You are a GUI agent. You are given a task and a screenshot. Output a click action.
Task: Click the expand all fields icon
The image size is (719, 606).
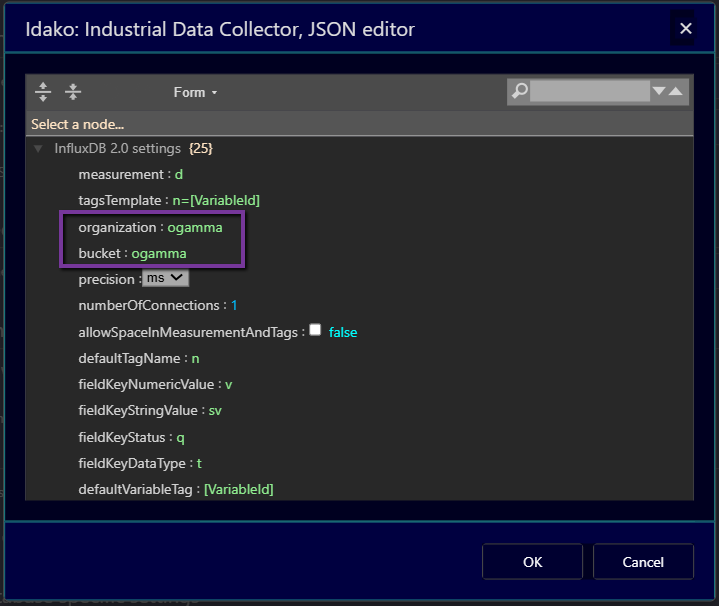point(43,92)
